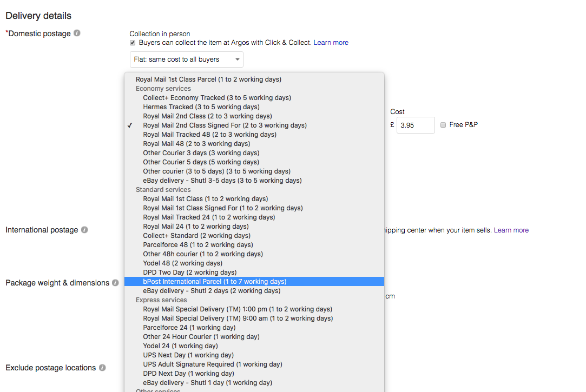Open Learn more link beside Click & Collect
586x392 pixels.
pos(331,43)
